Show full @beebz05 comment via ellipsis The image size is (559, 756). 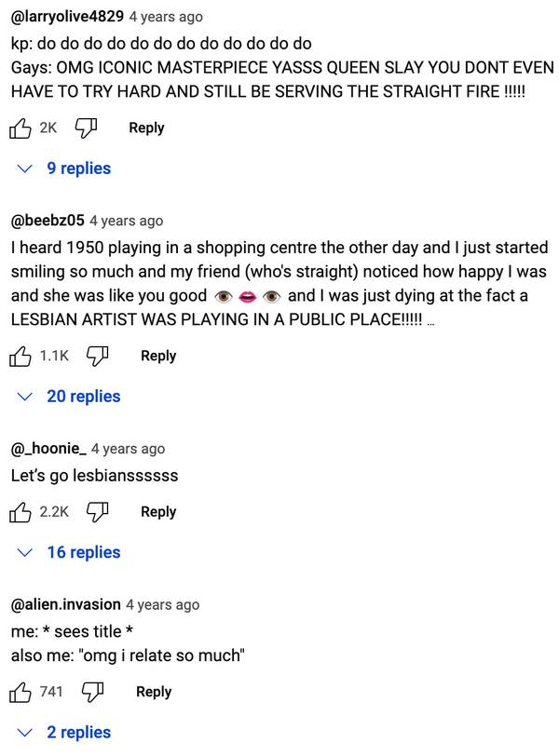(x=430, y=322)
